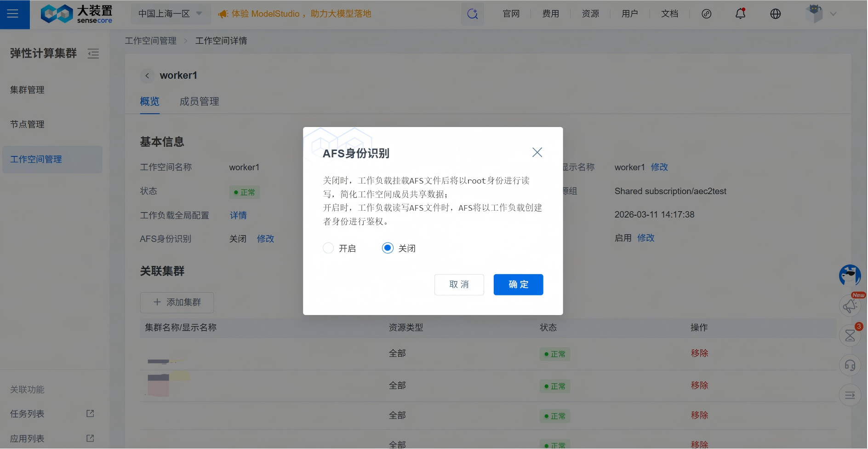Go back using arrow beside worker1
This screenshot has height=449, width=868.
tap(147, 75)
